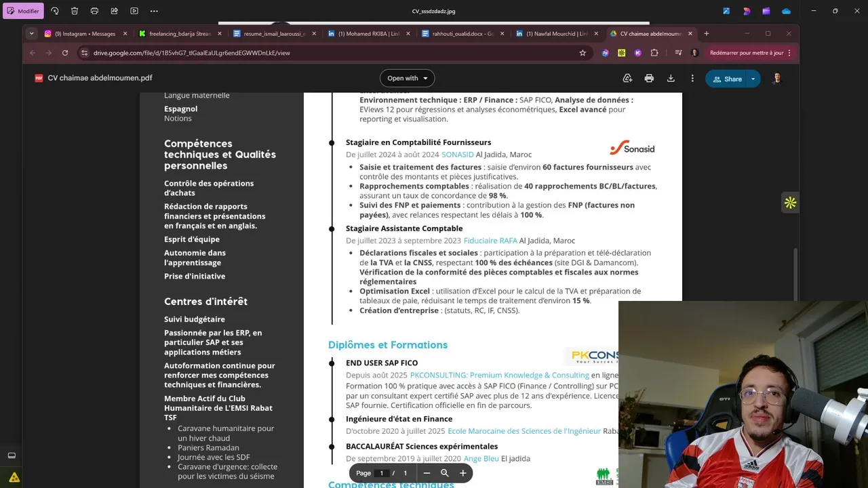Click the filmstrip icon at bottom left
Image resolution: width=868 pixels, height=488 pixels.
12,455
